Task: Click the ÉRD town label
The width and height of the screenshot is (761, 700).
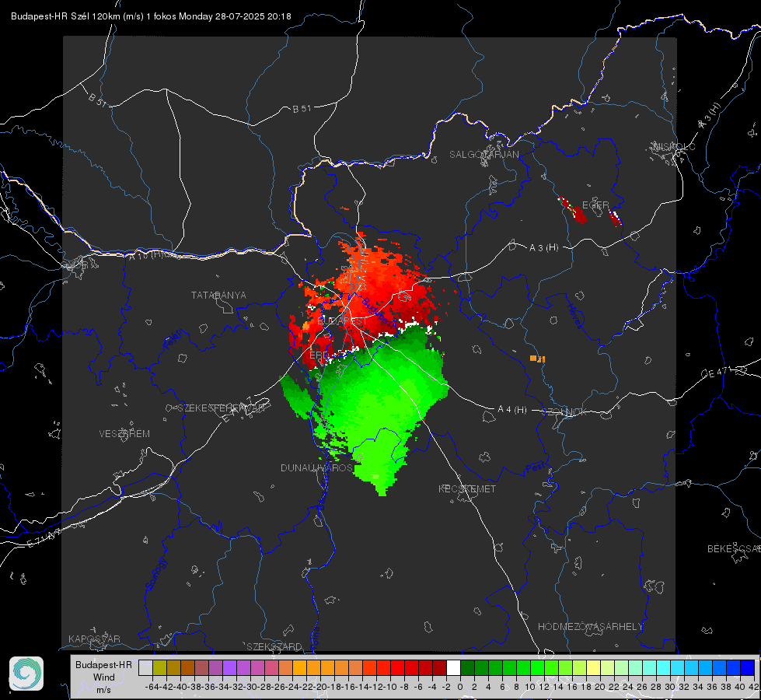Action: (x=319, y=355)
